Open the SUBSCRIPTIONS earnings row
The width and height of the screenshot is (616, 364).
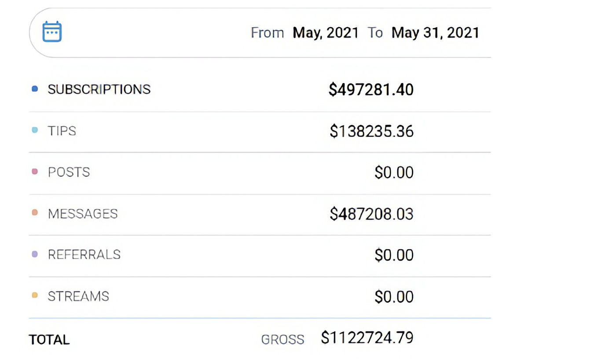[x=260, y=90]
